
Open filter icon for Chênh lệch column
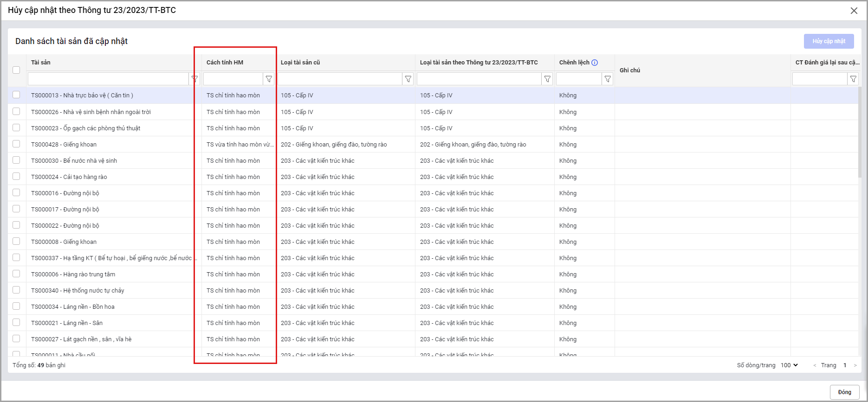tap(608, 79)
